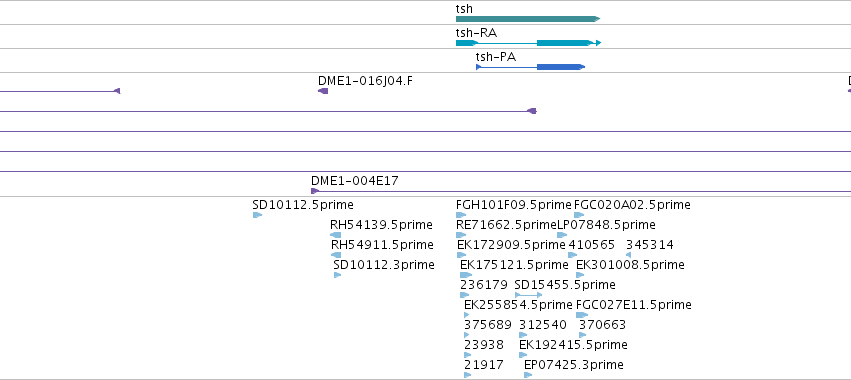The height and width of the screenshot is (380, 851).
Task: Click the 23938 feature arrow
Action: click(468, 356)
